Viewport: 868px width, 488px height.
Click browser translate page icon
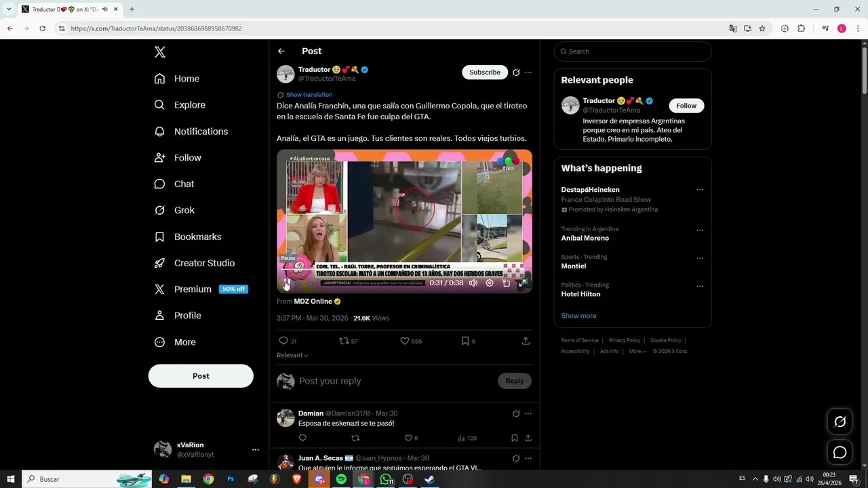pos(733,28)
